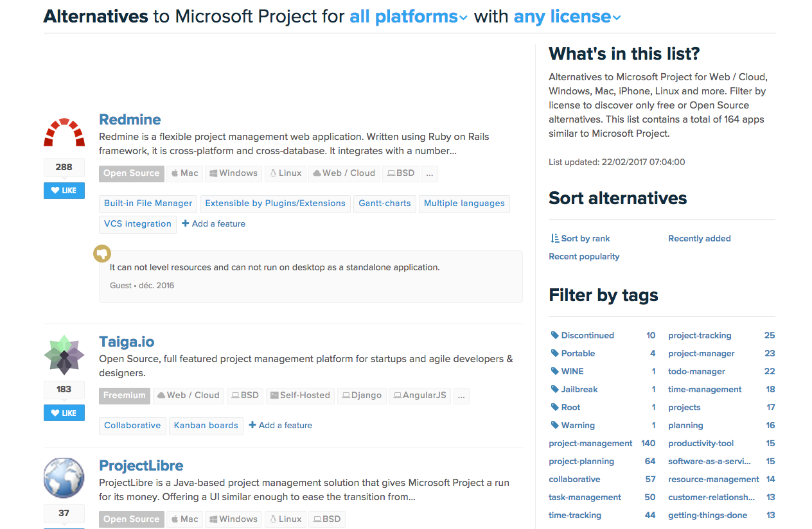Click the Taiga.io logo icon
This screenshot has height=529, width=812.
[64, 354]
